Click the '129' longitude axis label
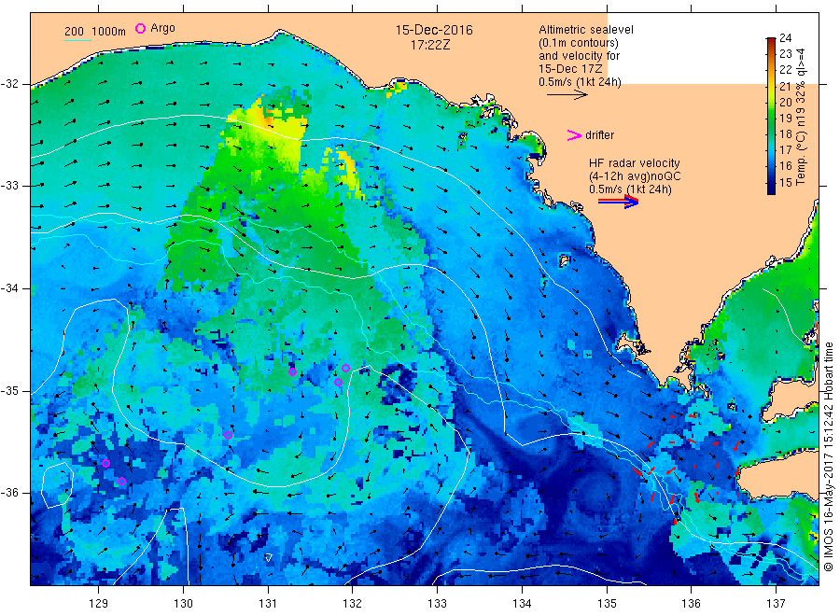Viewport: 840px width, 616px height. coord(99,604)
